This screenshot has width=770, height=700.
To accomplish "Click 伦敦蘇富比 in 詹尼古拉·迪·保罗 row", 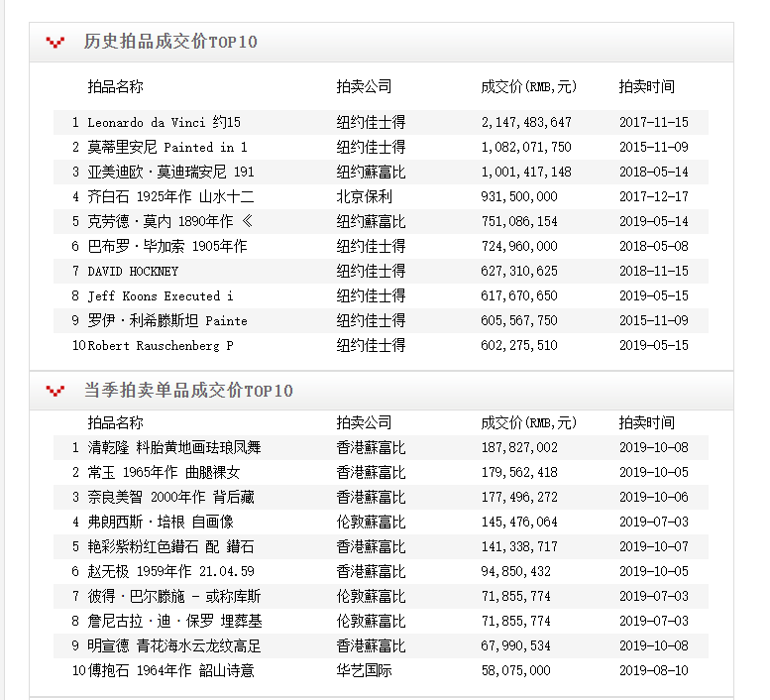I will pyautogui.click(x=371, y=621).
